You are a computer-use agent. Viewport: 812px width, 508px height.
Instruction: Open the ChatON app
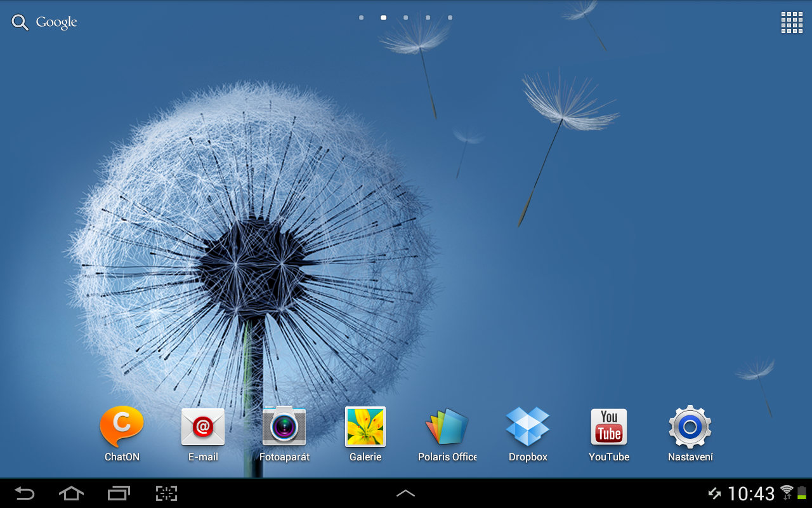122,427
